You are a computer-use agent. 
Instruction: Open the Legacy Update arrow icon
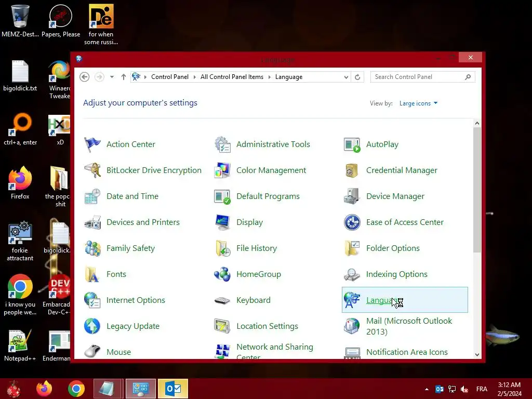pyautogui.click(x=92, y=326)
